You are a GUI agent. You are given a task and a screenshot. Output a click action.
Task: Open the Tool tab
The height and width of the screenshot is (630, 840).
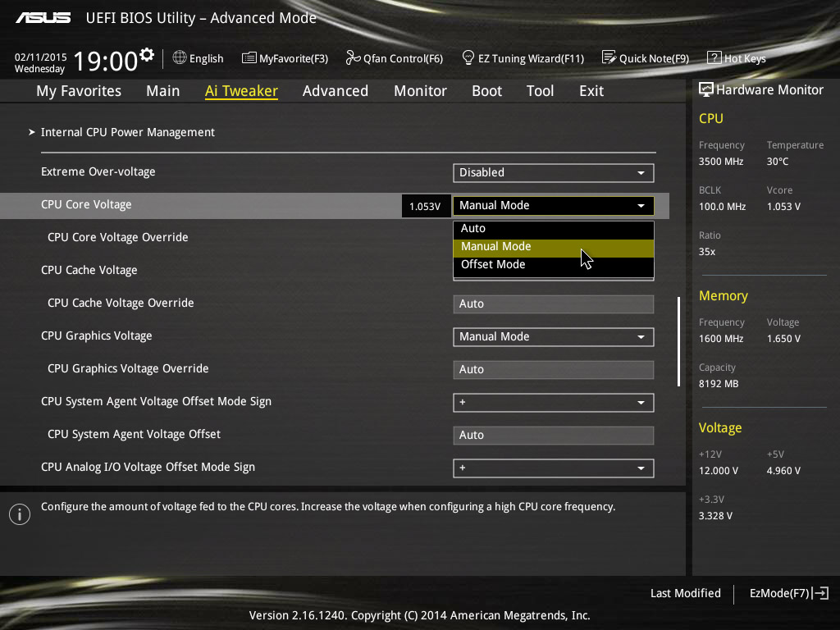(540, 91)
